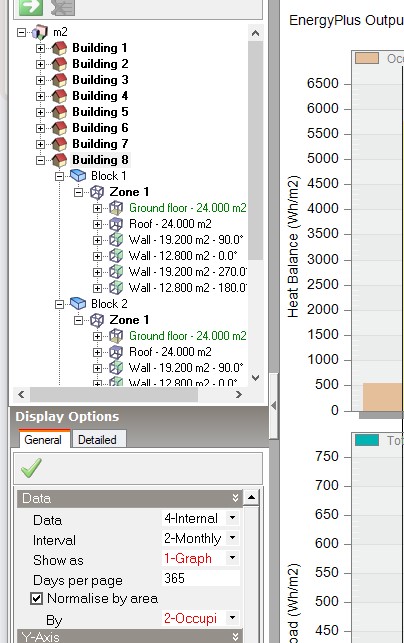Click the Block 1 blue box icon
This screenshot has width=404, height=643.
(78, 176)
